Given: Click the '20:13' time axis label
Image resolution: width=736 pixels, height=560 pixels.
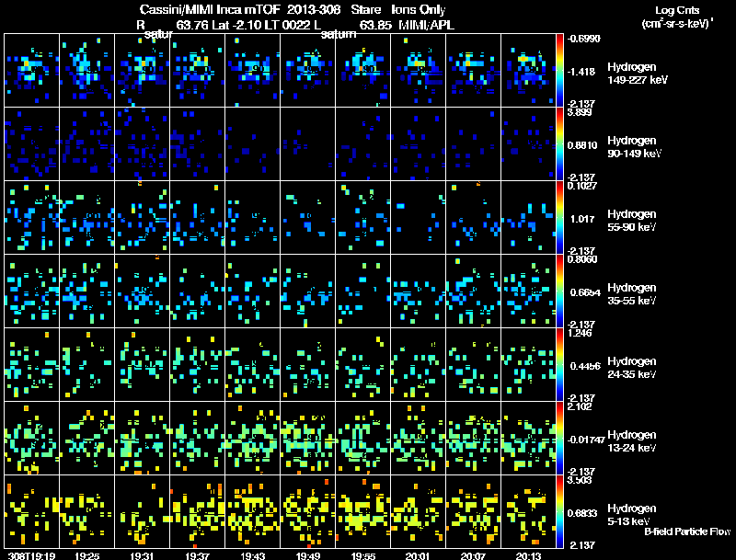Looking at the screenshot, I should [528, 555].
